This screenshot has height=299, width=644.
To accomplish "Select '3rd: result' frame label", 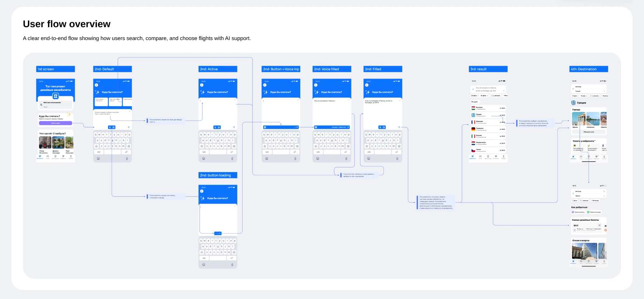I will [x=488, y=69].
